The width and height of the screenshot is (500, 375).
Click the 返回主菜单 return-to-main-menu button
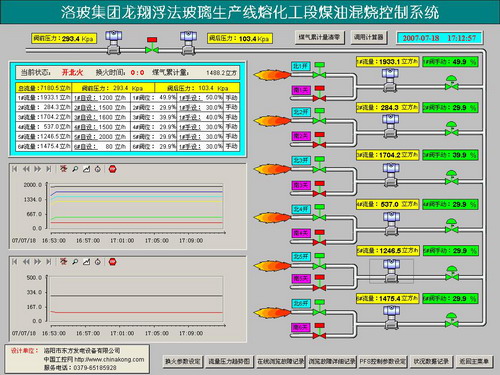click(x=474, y=361)
